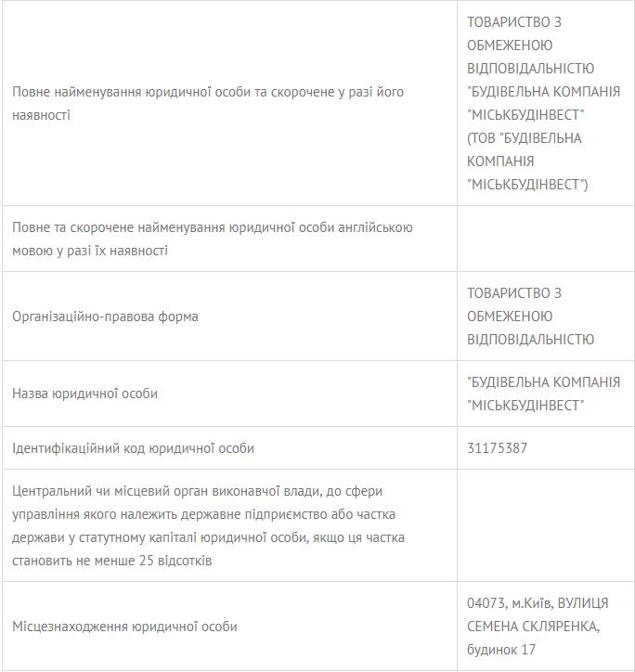Click the empty cell beside the executive authority row
635x672 pixels.
(545, 525)
